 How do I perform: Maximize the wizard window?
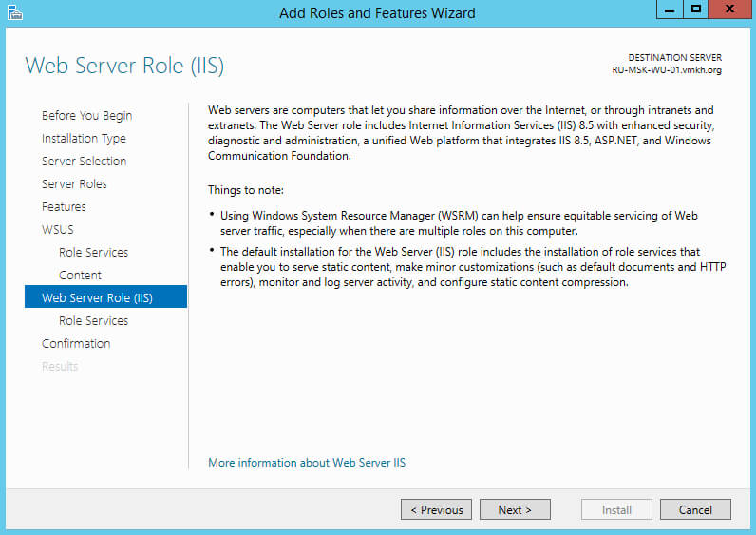point(696,10)
